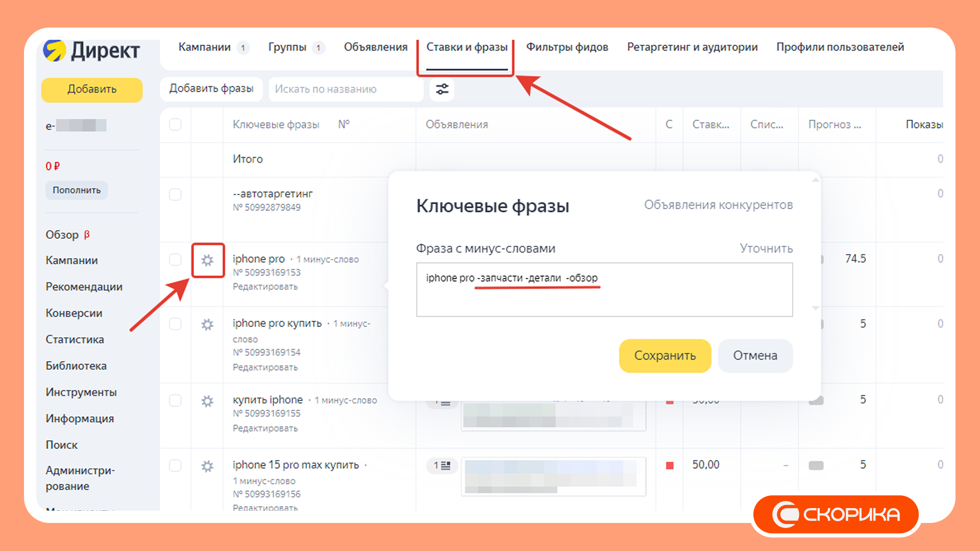Viewport: 980px width, 551px height.
Task: Cancel the dialog with Отмена
Action: coord(755,356)
